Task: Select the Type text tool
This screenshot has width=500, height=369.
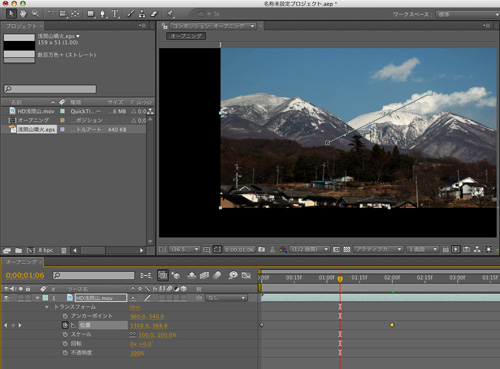Action: [x=115, y=14]
